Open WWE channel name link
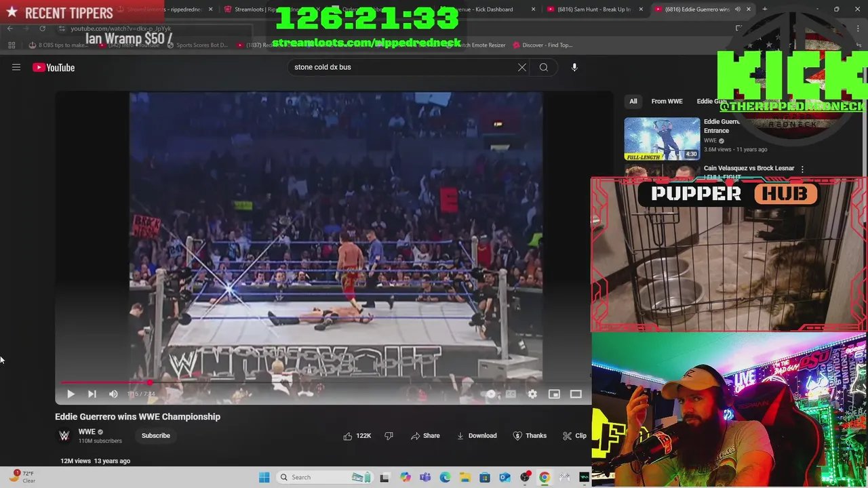This screenshot has width=868, height=488. [x=87, y=432]
